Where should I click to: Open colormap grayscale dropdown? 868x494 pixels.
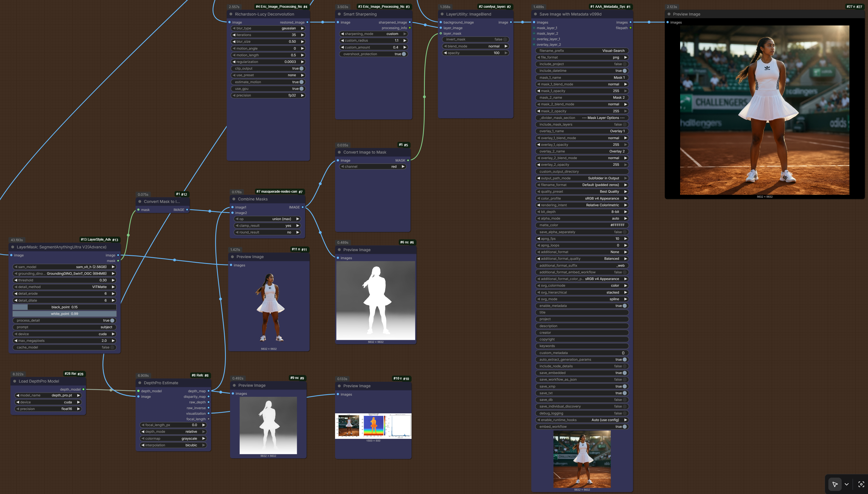coord(173,438)
